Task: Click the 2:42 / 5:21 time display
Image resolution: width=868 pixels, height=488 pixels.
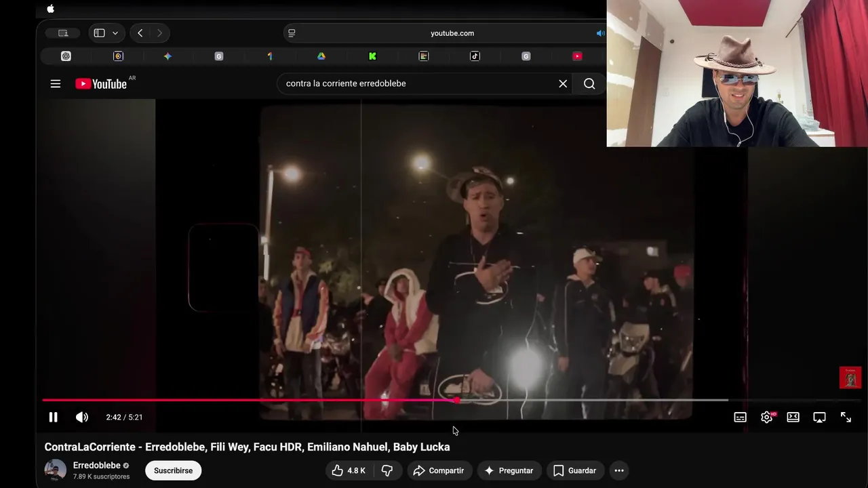Action: click(124, 417)
